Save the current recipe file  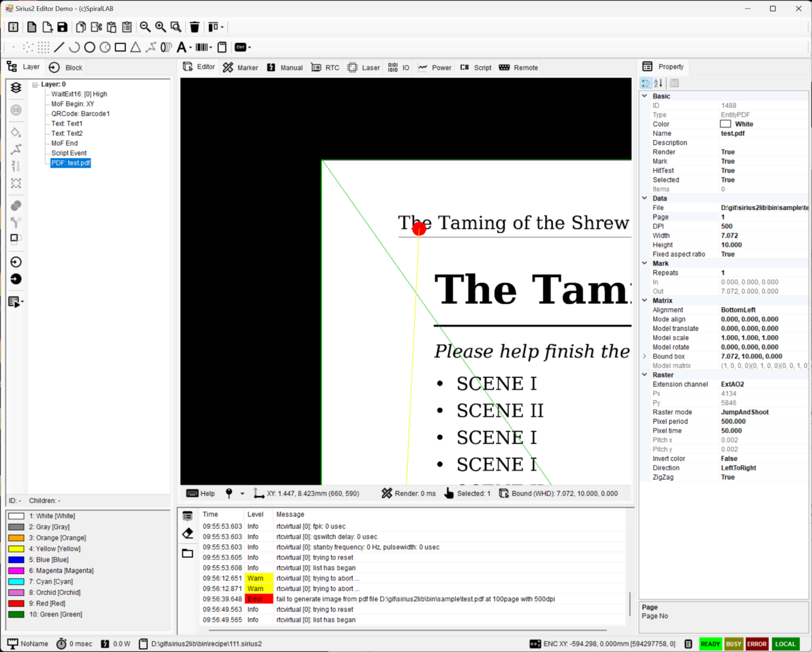(x=62, y=27)
